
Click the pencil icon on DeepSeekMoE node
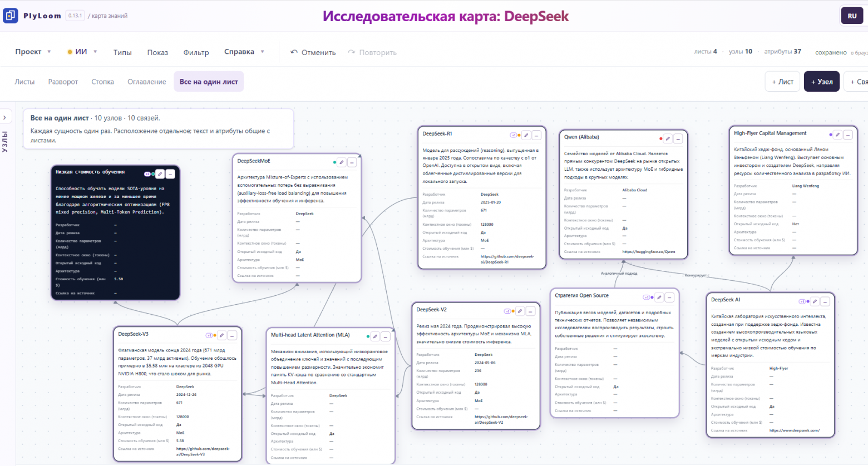click(x=342, y=162)
